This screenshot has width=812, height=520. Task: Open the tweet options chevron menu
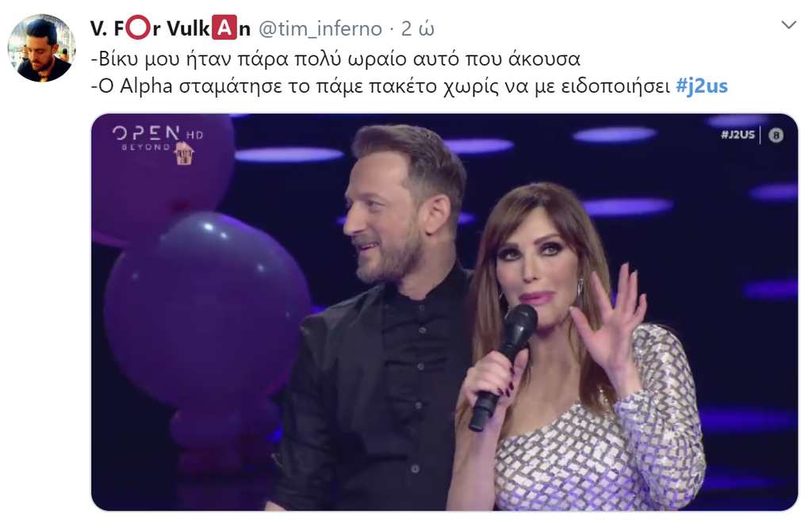(788, 25)
